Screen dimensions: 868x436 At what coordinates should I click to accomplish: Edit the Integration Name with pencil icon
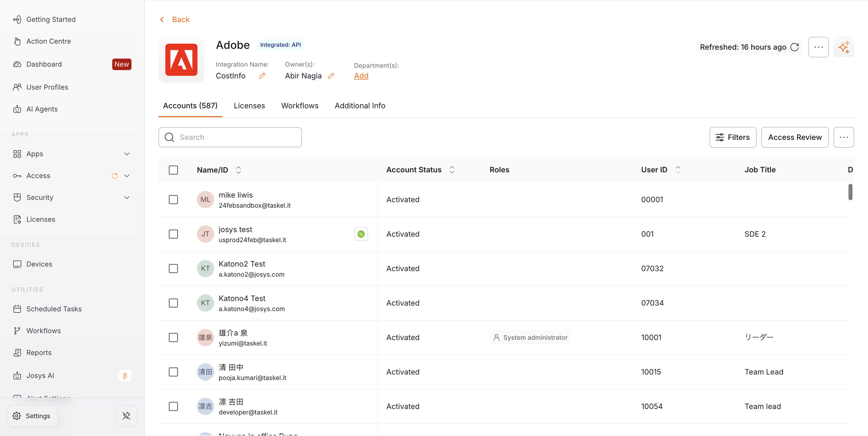(x=262, y=76)
